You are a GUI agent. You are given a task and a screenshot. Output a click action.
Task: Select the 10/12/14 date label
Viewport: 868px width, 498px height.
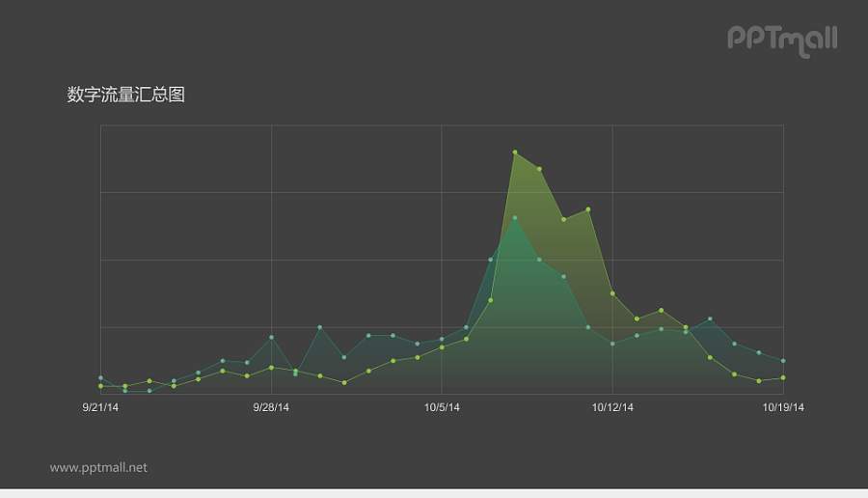tap(612, 407)
